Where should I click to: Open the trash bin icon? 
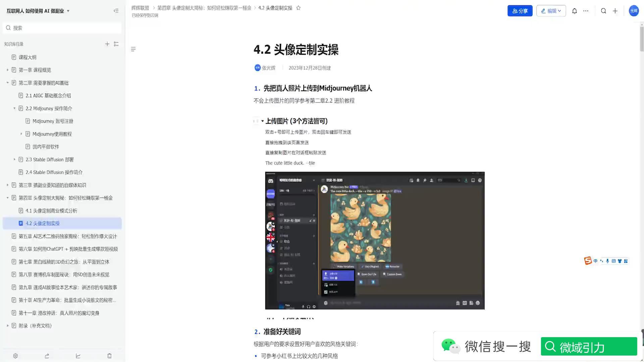coord(109,356)
